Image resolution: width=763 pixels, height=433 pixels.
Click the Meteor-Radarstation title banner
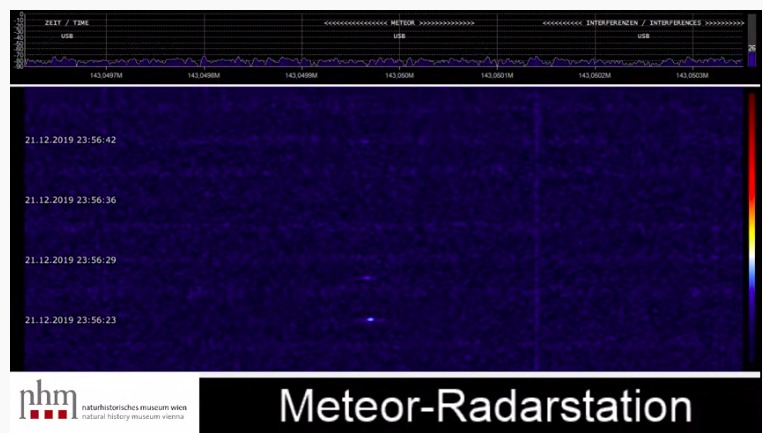tap(485, 406)
